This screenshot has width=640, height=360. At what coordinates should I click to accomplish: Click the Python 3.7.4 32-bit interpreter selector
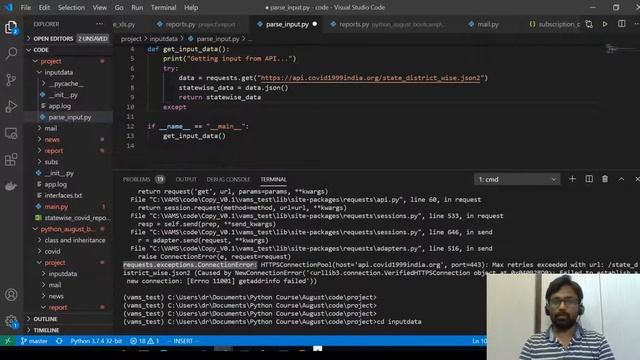(96, 341)
